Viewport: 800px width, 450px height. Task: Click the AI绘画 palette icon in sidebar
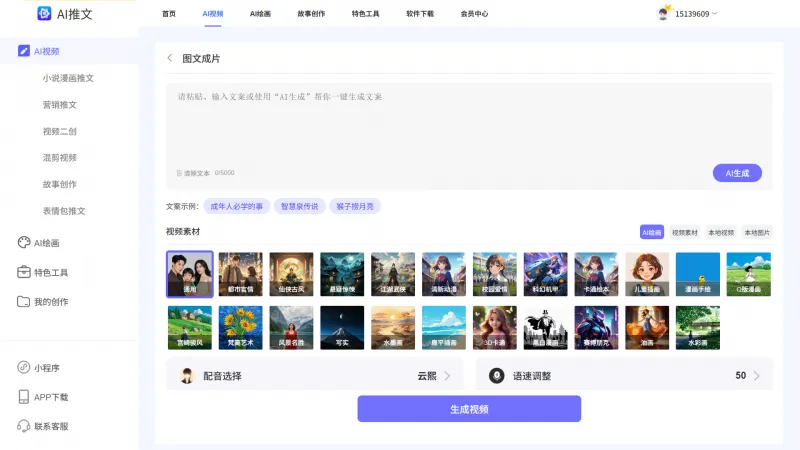pos(24,242)
